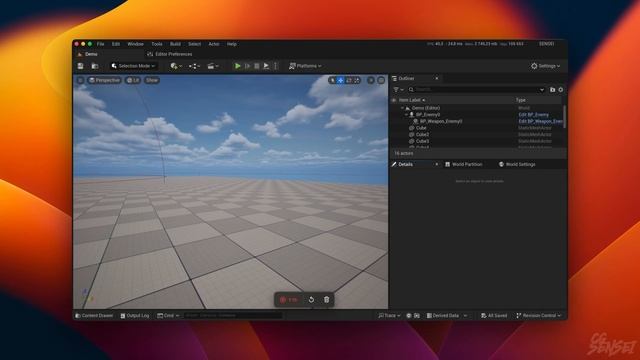Open the Selection Mode dropdown
The image size is (640, 360).
133,66
